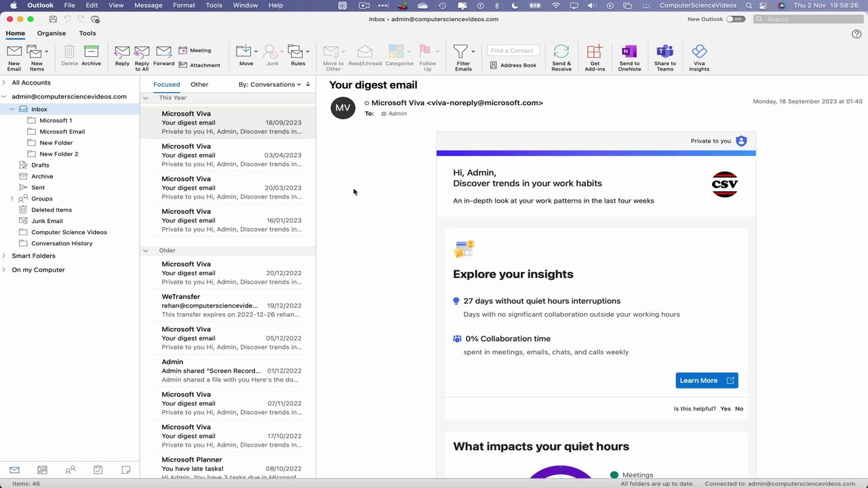Open the Computer Science Videos folder
Screen dimensions: 868x488
coord(69,232)
